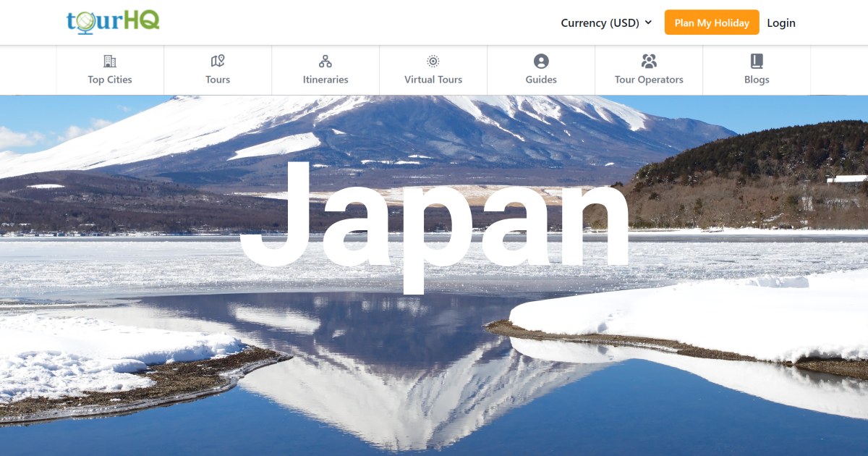The height and width of the screenshot is (456, 868).
Task: Click the Tour Operators group icon
Action: (x=649, y=62)
